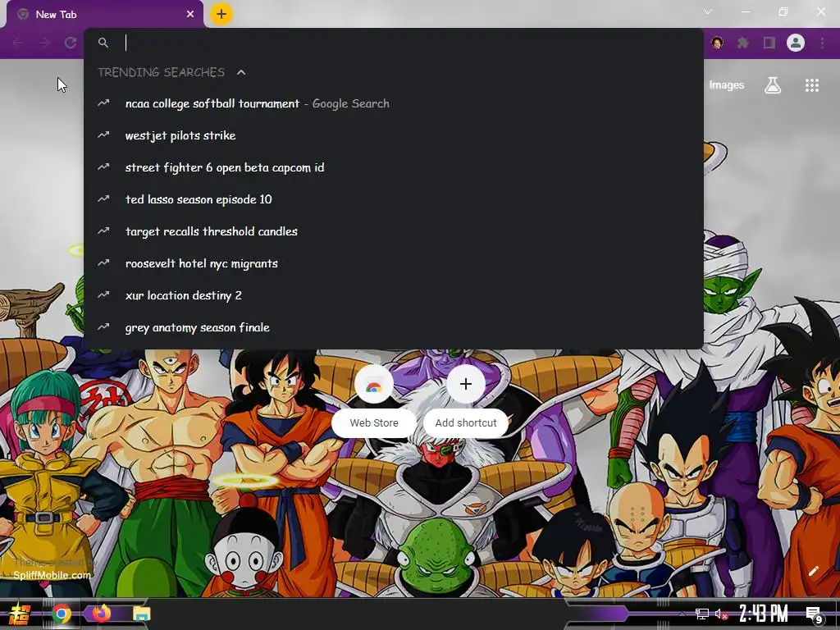Select 'westjet pilots strike' suggestion
This screenshot has height=630, width=840.
(x=393, y=135)
